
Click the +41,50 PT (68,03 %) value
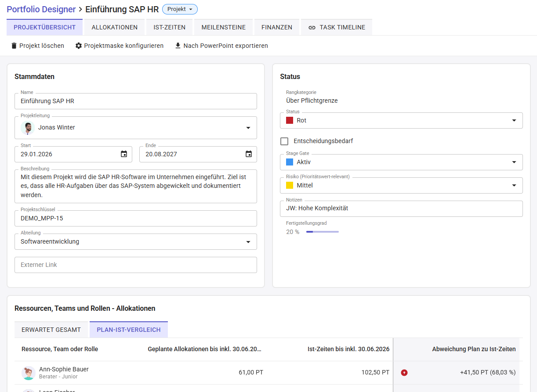(x=488, y=372)
